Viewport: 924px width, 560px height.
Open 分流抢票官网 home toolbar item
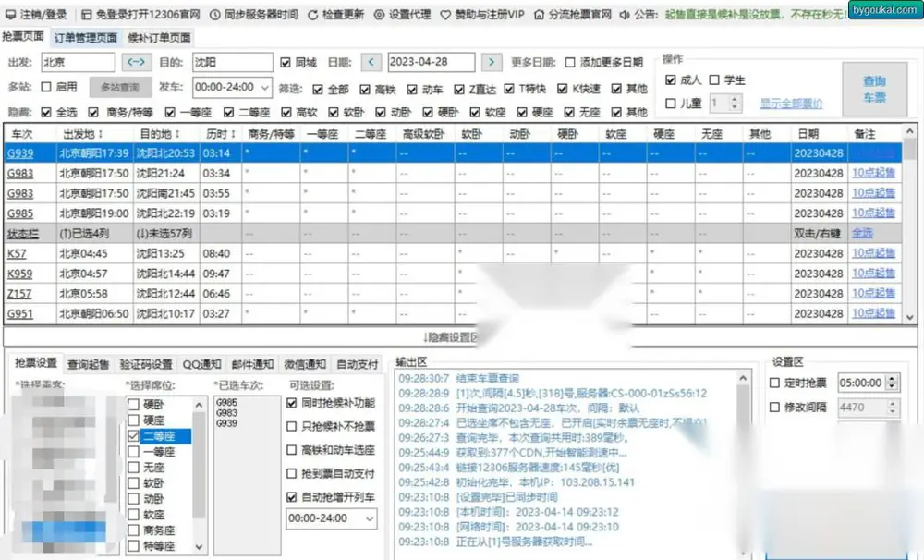tap(573, 15)
